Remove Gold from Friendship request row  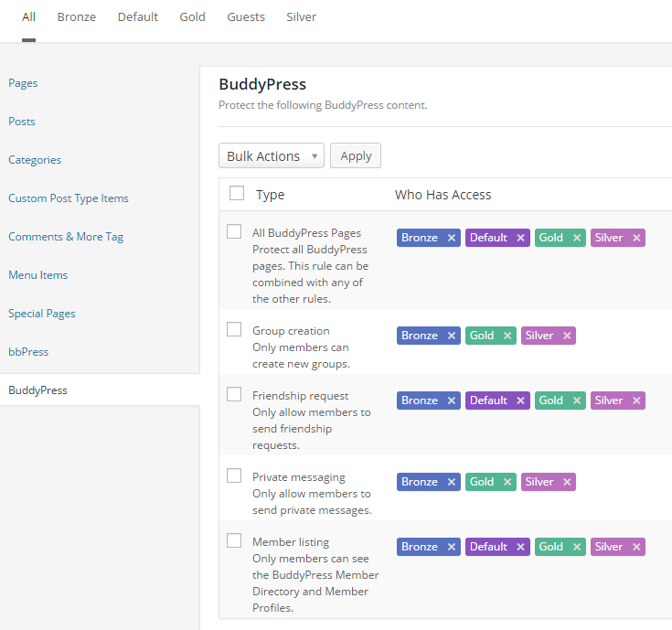577,400
